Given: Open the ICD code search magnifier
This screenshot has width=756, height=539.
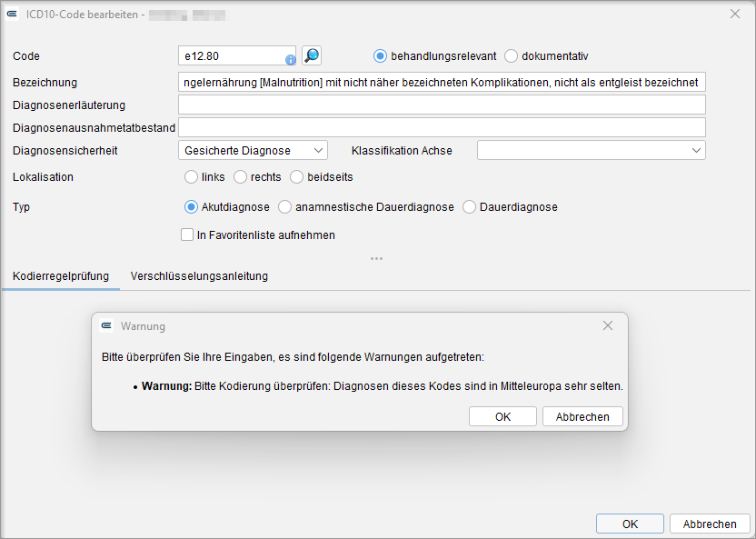Looking at the screenshot, I should tap(312, 55).
